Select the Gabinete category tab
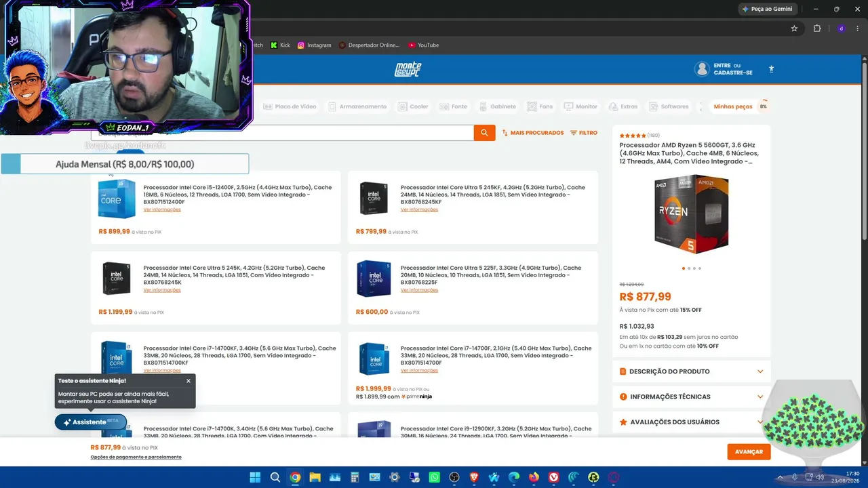The image size is (868, 488). point(497,106)
